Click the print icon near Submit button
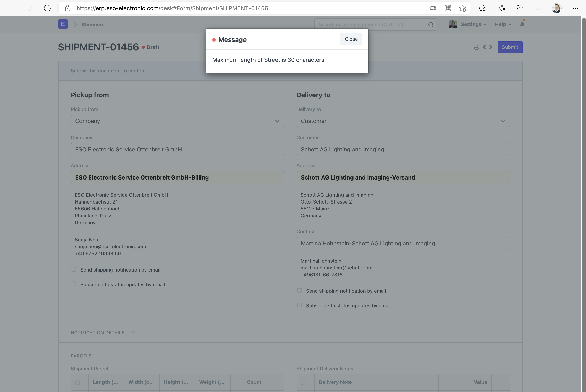The image size is (586, 392). [476, 47]
